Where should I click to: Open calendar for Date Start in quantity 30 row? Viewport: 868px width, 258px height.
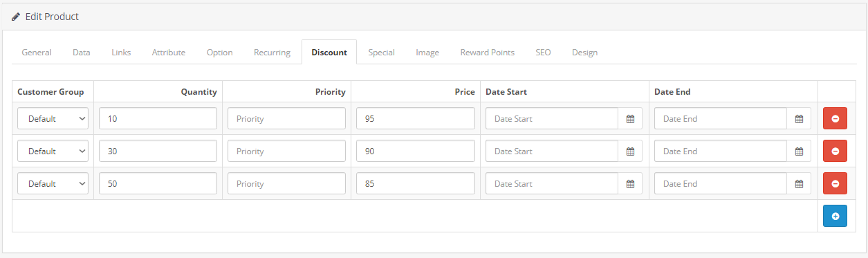pos(630,151)
